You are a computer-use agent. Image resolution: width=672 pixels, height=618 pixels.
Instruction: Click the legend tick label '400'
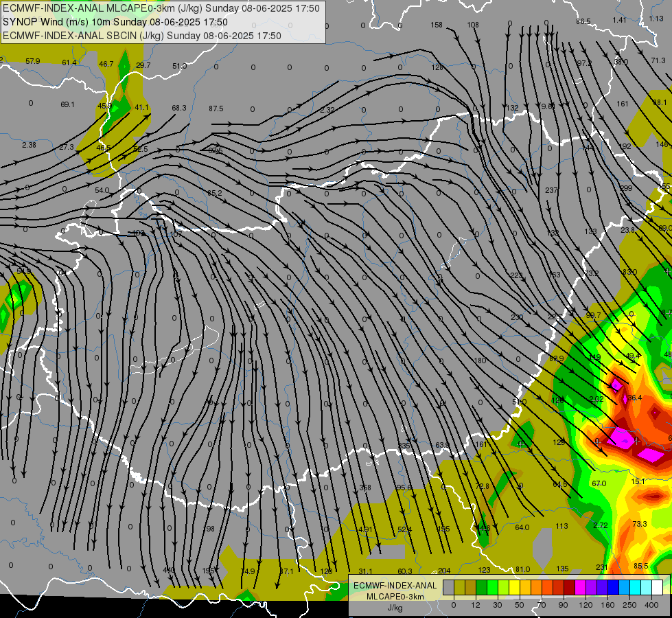(x=651, y=605)
